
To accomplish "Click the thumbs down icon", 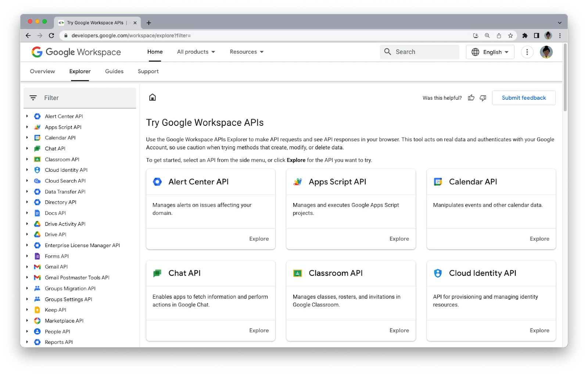I will (x=483, y=98).
